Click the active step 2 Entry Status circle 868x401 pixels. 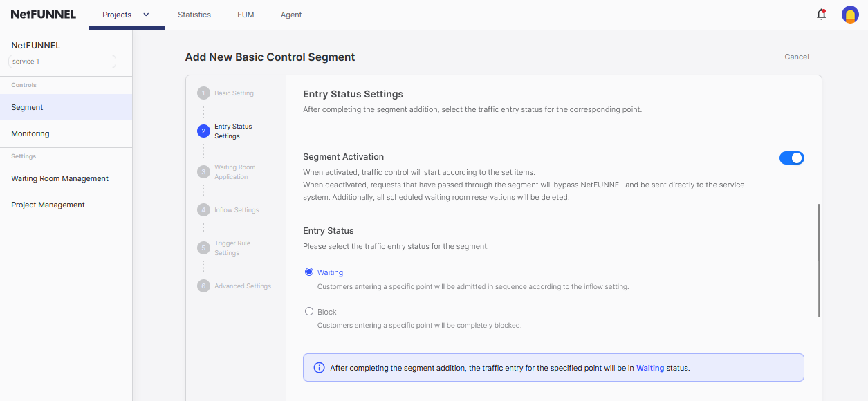203,131
